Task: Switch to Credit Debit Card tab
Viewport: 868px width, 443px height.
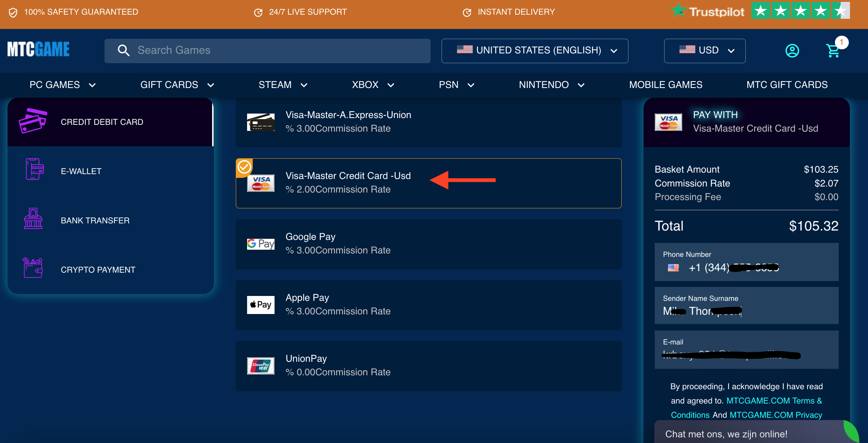Action: [110, 122]
